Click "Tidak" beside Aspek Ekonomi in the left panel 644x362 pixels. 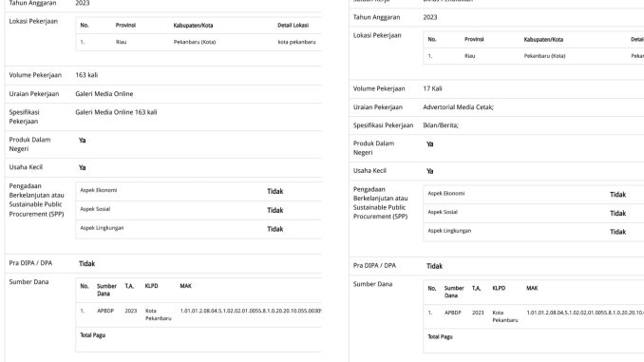pos(275,192)
